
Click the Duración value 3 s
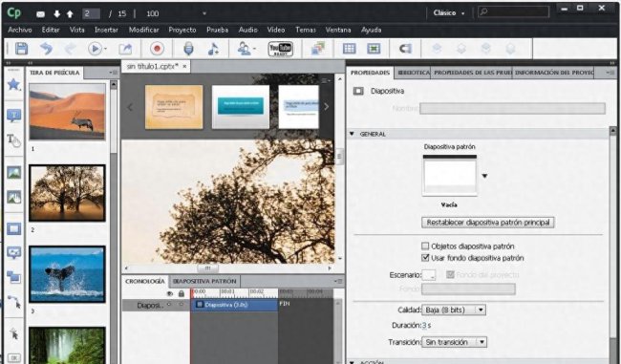(x=426, y=325)
